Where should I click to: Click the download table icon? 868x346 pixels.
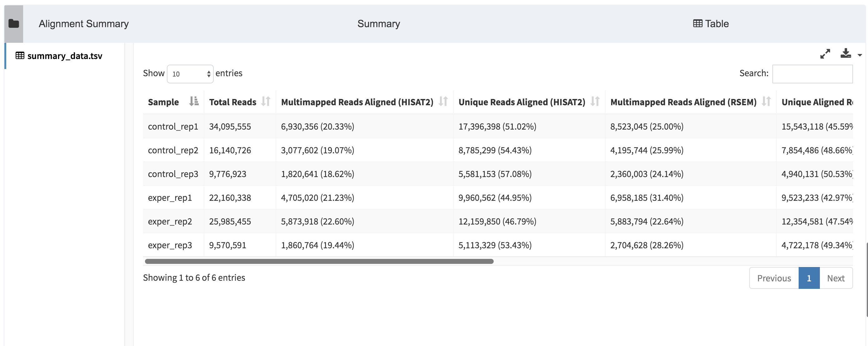[x=846, y=53]
